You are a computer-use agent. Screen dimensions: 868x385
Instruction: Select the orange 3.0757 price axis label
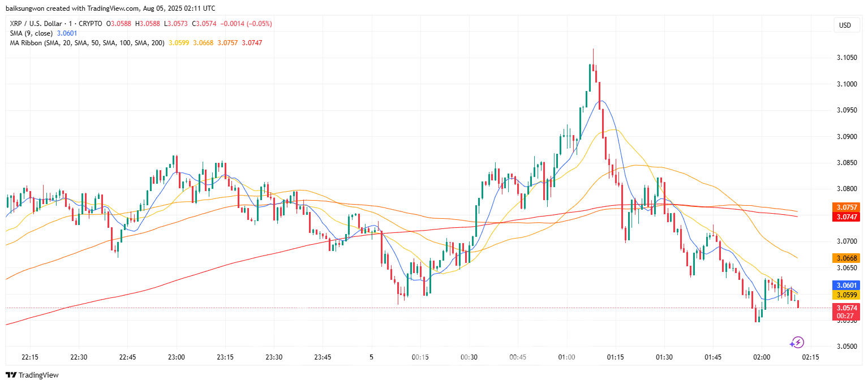coord(845,207)
